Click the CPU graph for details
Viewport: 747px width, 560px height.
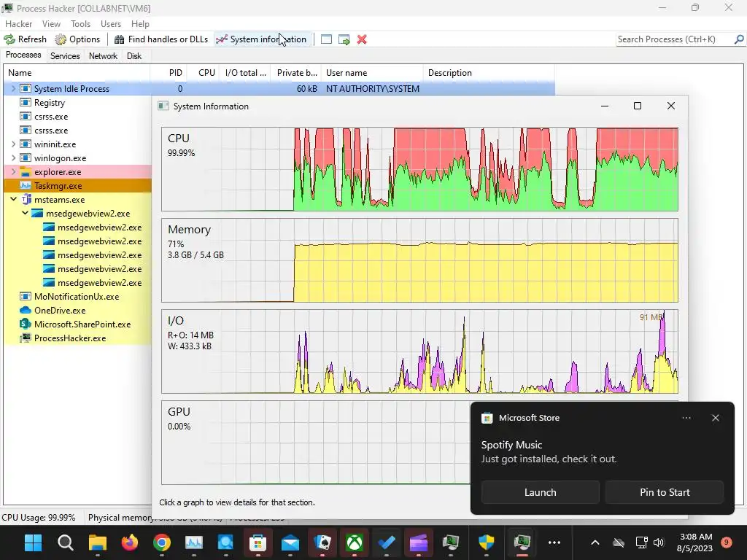click(419, 169)
